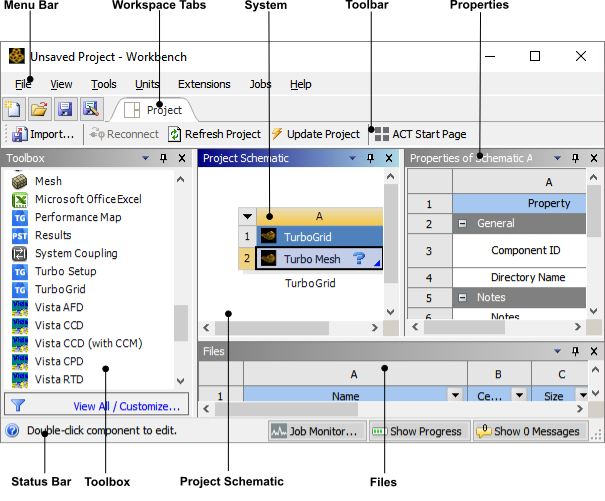Viewport: 605px width, 501px height.
Task: Close the Properties pane
Action: click(594, 158)
